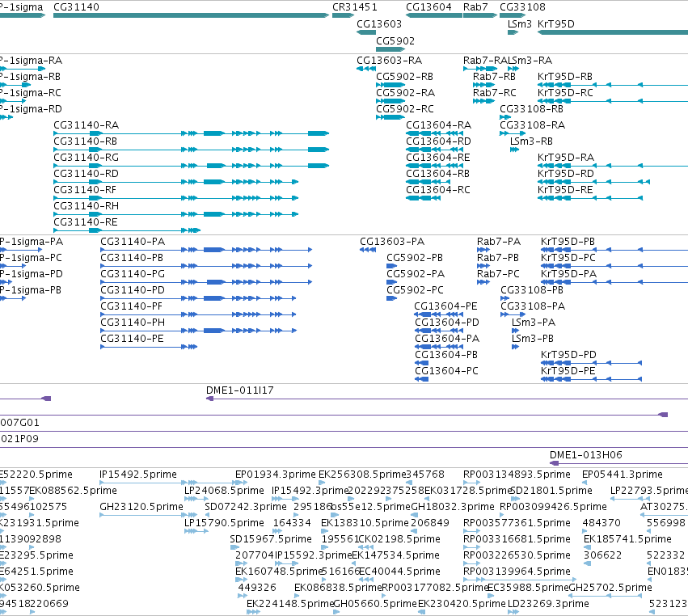Click transcript KrT95D-RE
The width and height of the screenshot is (688, 616).
tap(590, 198)
